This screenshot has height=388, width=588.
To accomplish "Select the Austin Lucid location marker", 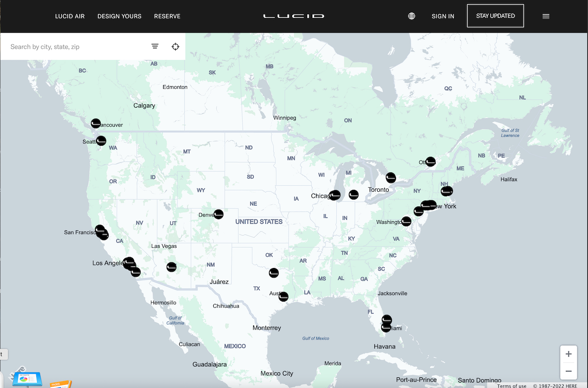I will click(x=283, y=297).
